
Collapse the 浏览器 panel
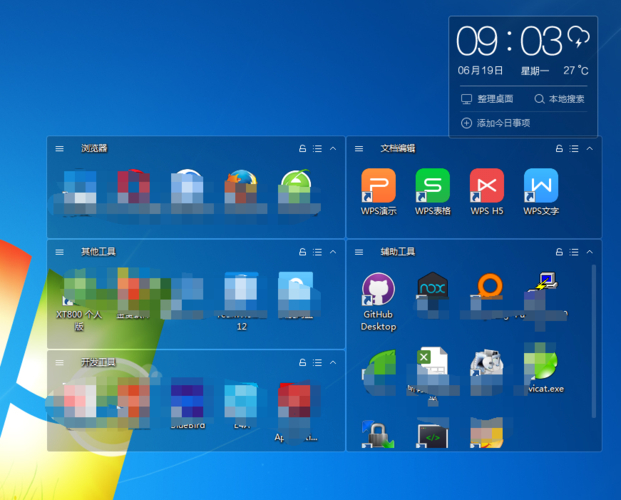coord(333,149)
